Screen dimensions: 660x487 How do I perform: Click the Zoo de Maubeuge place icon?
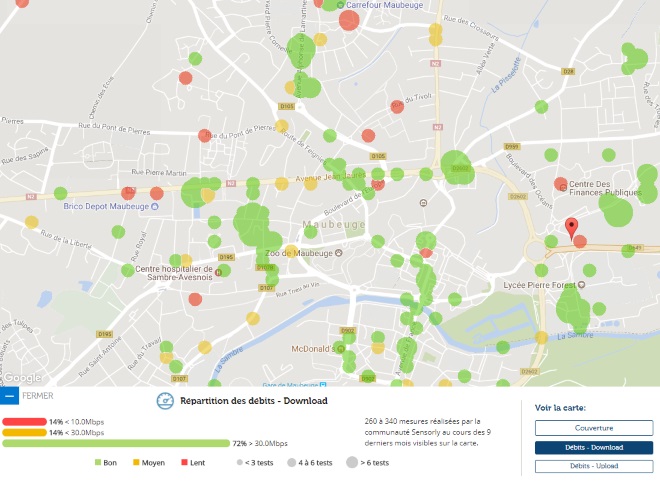tap(337, 252)
